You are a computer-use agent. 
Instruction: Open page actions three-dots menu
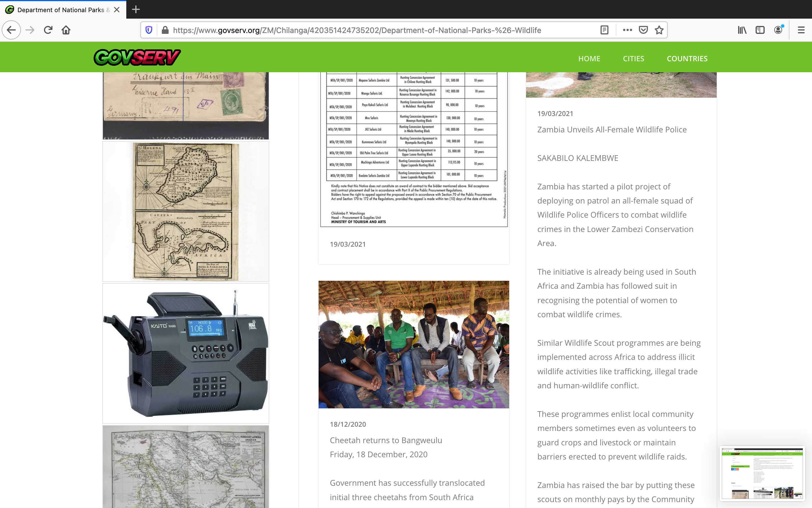pyautogui.click(x=627, y=30)
